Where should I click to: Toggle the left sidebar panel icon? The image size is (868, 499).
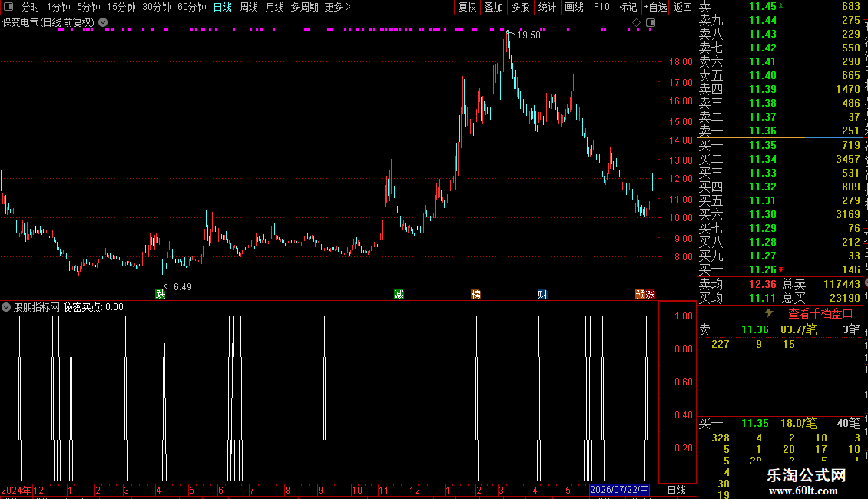click(x=8, y=7)
